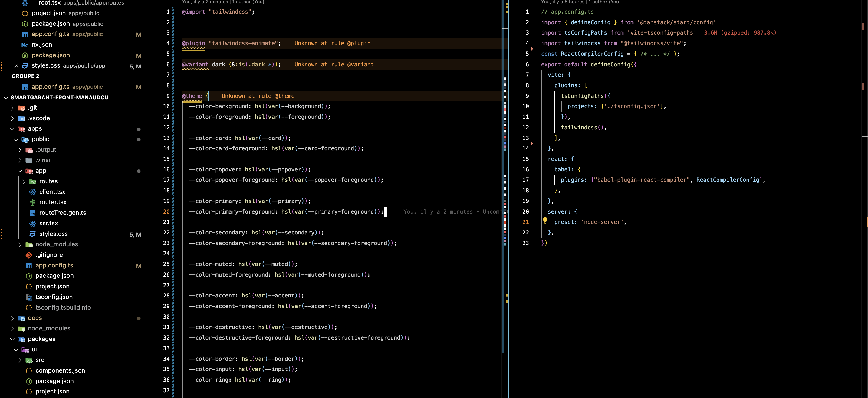Click the CSS icon of styles.css in open editors
Viewport: 868px width, 398px height.
(25, 66)
